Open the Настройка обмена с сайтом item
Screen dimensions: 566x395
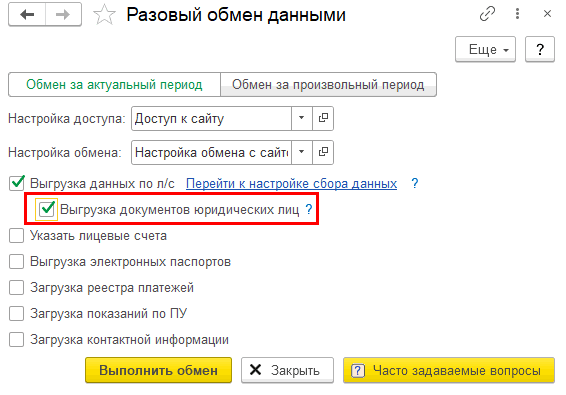(323, 152)
